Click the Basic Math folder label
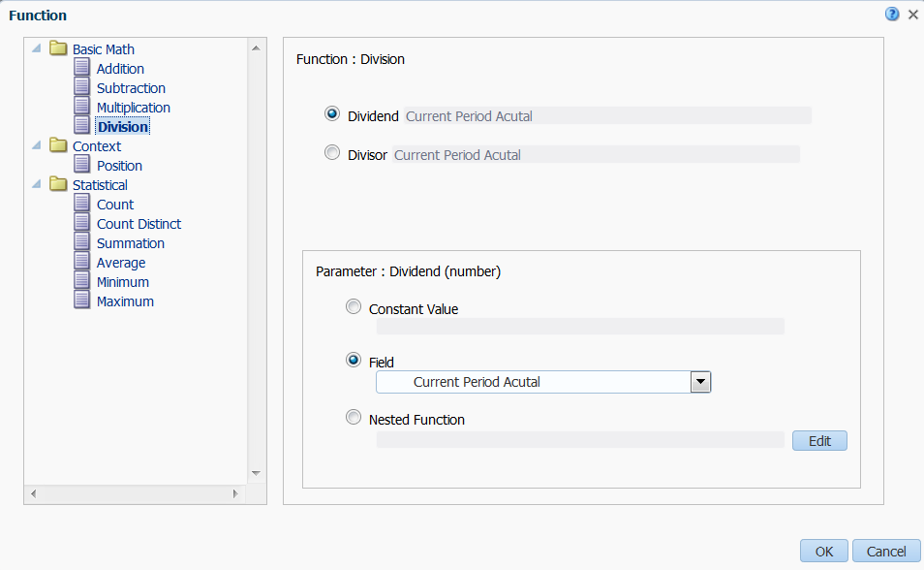The image size is (924, 570). [x=103, y=49]
